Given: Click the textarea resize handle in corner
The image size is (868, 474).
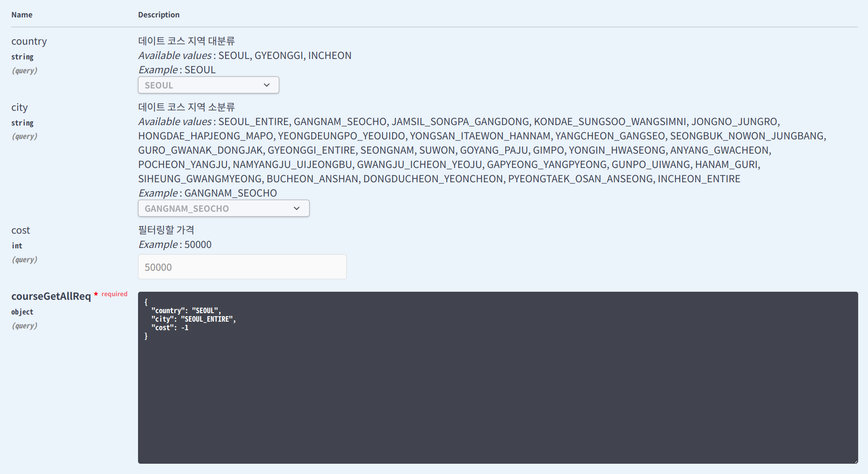Looking at the screenshot, I should click(855, 461).
